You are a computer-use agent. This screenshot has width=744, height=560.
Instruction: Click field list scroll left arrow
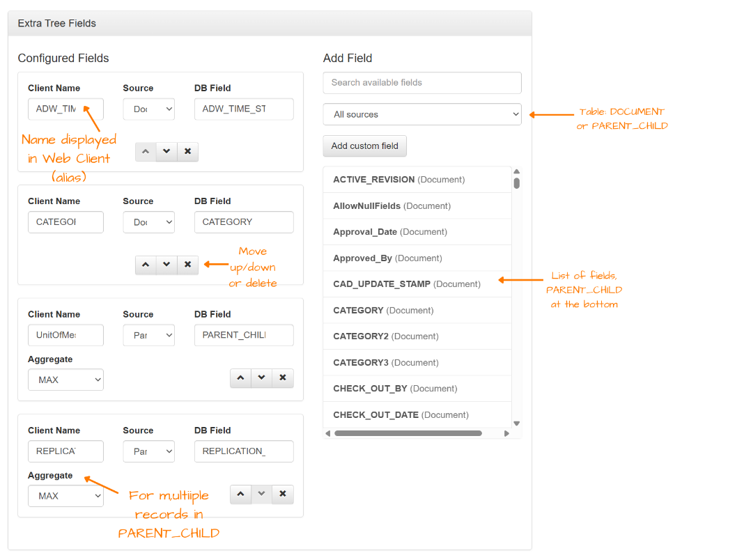(x=328, y=433)
